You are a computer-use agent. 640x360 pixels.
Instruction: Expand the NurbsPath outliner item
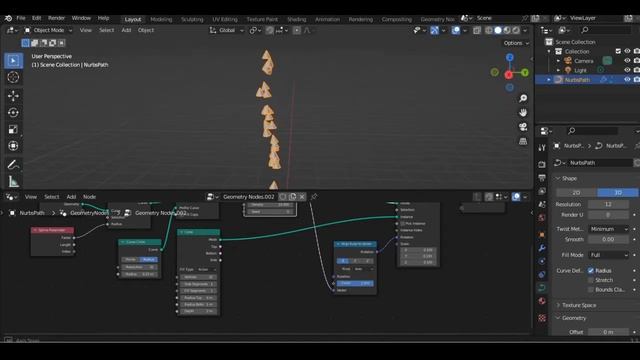(x=549, y=80)
